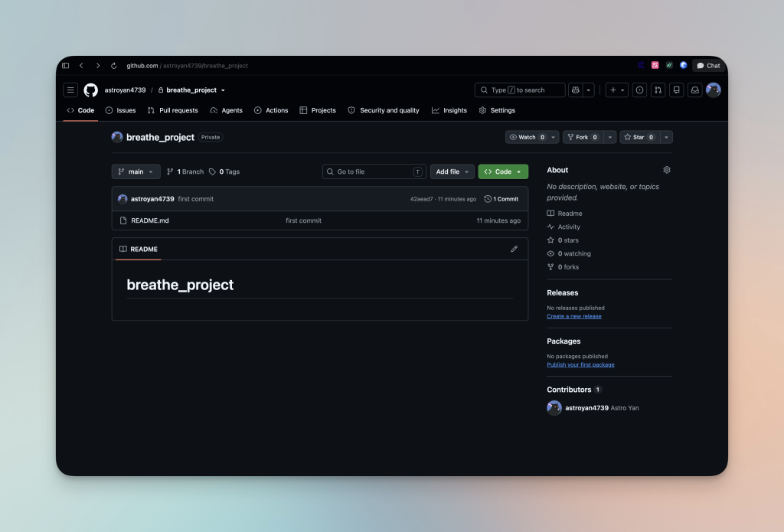Open pull requests icon in header
This screenshot has height=532, width=784.
[658, 90]
